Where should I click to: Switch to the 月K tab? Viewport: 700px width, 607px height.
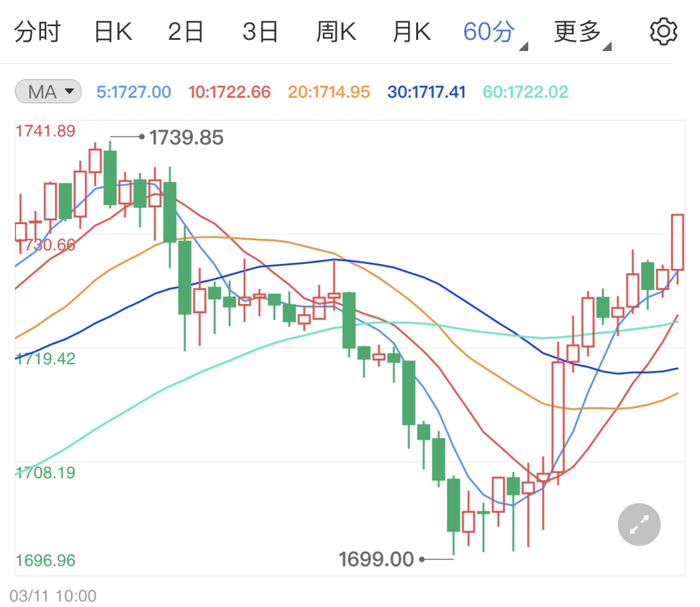412,32
